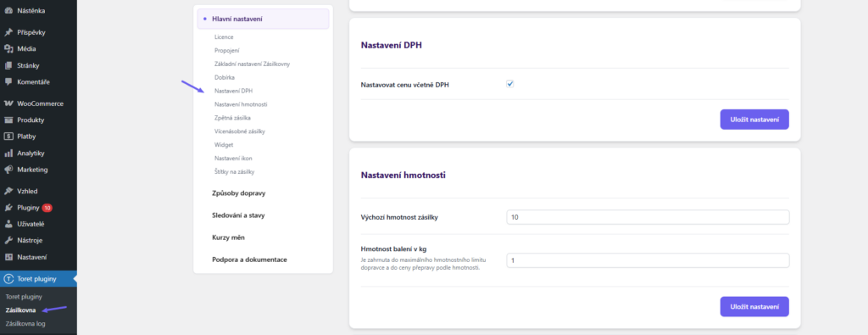Select the Zásilkovna submenu item
The height and width of the screenshot is (335, 868).
(x=20, y=310)
